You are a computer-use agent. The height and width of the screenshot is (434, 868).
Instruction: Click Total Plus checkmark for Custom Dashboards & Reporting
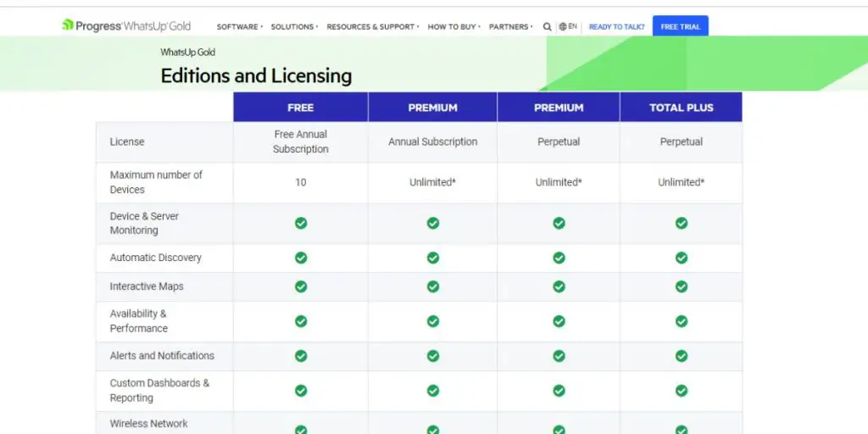click(682, 391)
